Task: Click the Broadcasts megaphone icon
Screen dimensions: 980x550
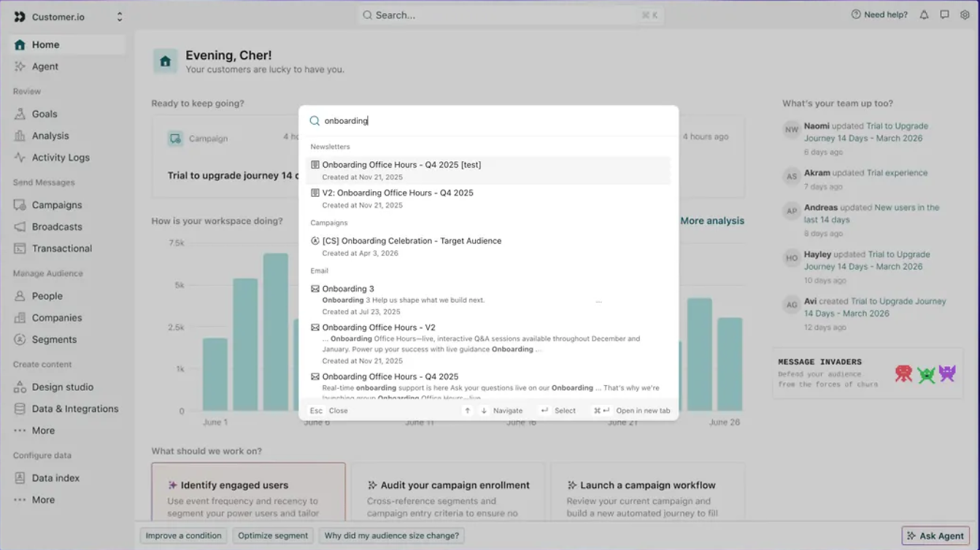Action: coord(20,227)
